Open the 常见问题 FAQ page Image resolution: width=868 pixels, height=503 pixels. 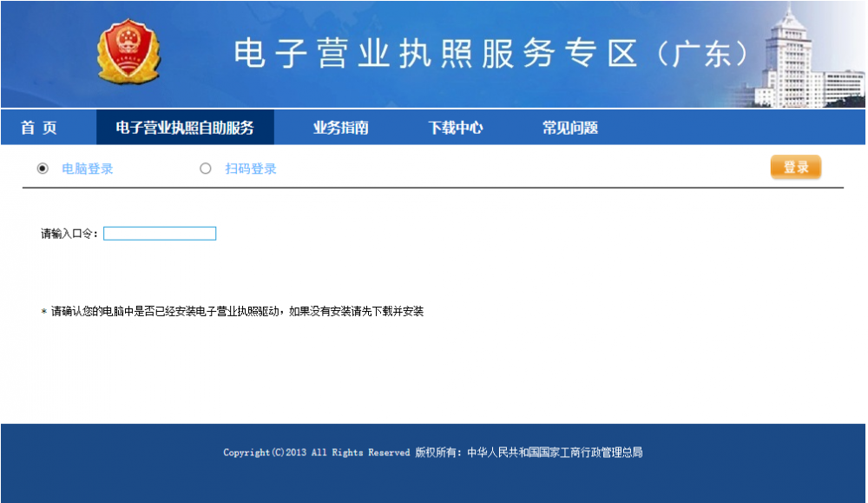coord(569,128)
